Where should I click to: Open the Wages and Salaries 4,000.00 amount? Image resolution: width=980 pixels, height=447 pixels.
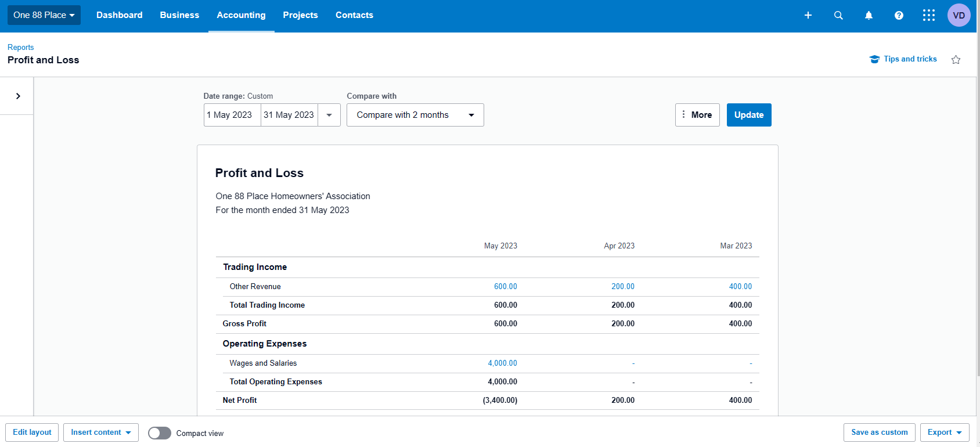pos(502,363)
